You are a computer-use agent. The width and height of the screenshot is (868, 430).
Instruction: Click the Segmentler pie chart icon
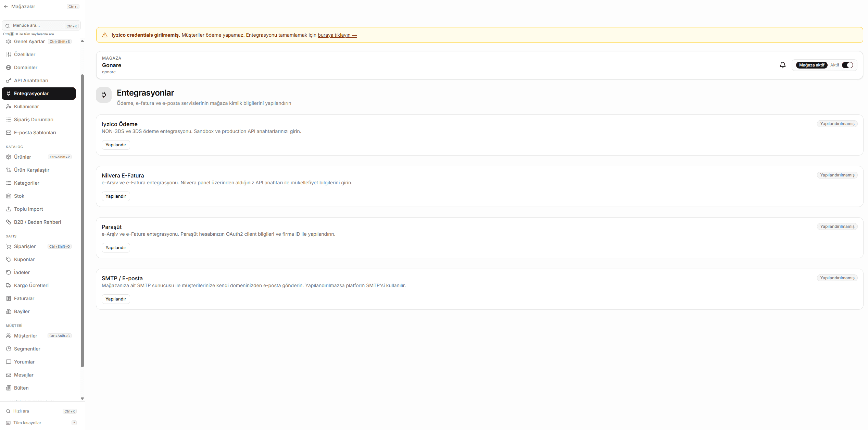(9, 349)
